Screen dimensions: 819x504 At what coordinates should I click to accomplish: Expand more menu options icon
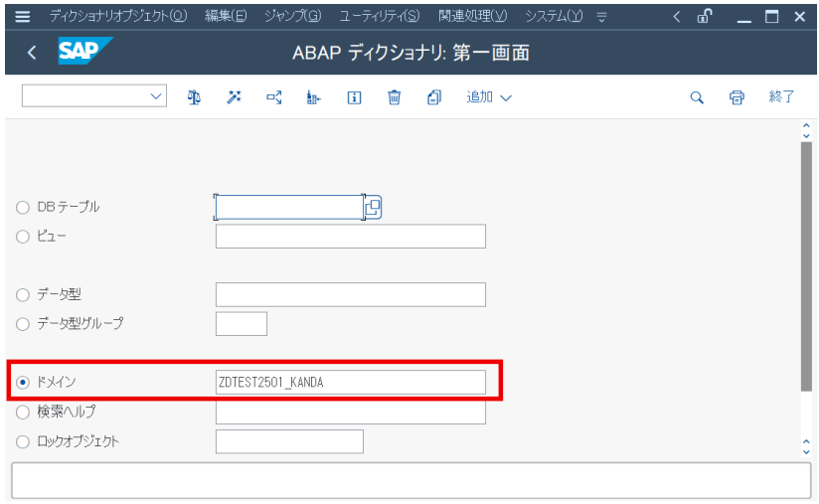(x=601, y=17)
